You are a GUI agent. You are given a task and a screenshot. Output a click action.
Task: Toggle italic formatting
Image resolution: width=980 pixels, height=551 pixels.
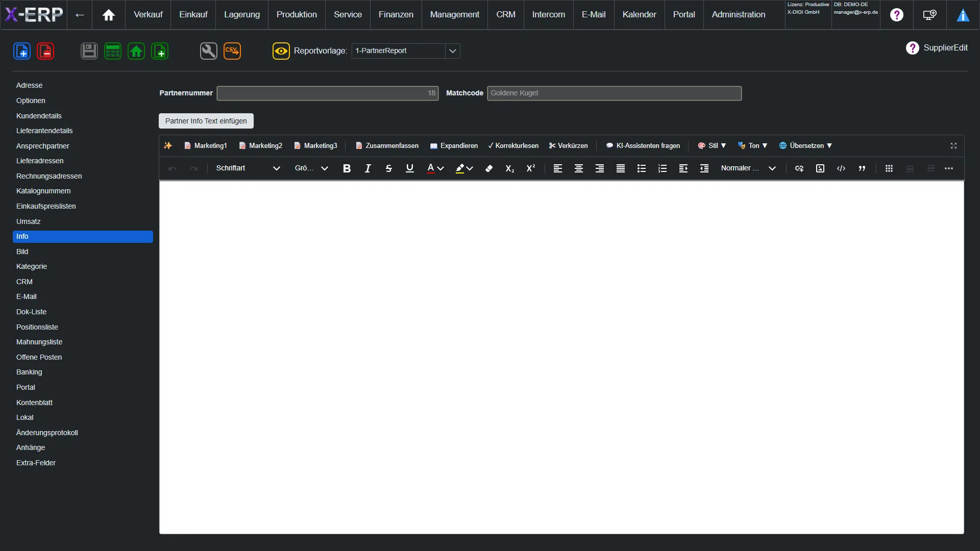(x=368, y=168)
